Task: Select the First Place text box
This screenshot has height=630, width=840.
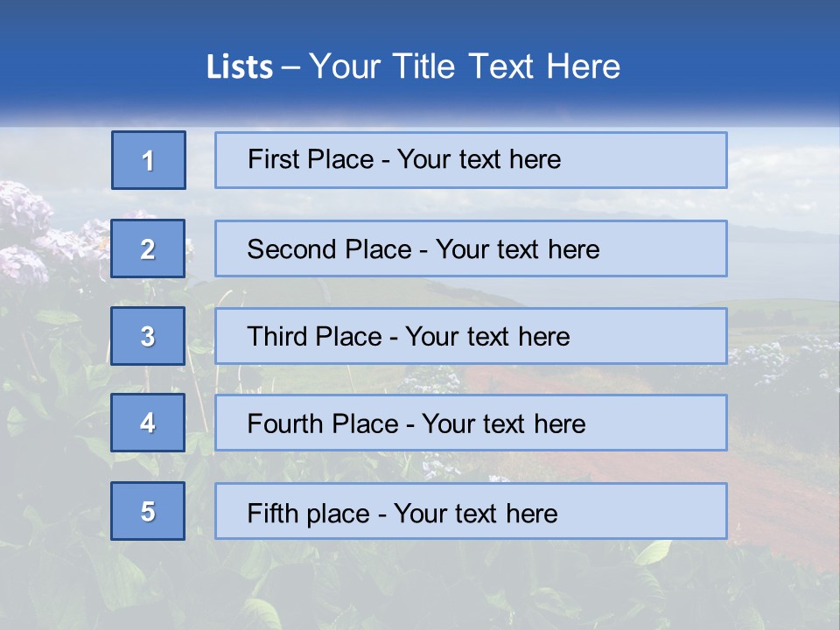Action: pos(471,160)
